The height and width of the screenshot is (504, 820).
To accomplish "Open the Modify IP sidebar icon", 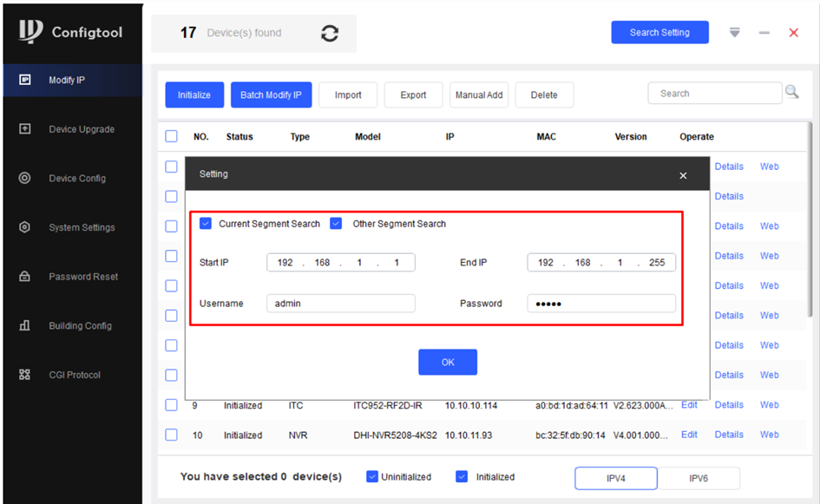I will coord(25,80).
